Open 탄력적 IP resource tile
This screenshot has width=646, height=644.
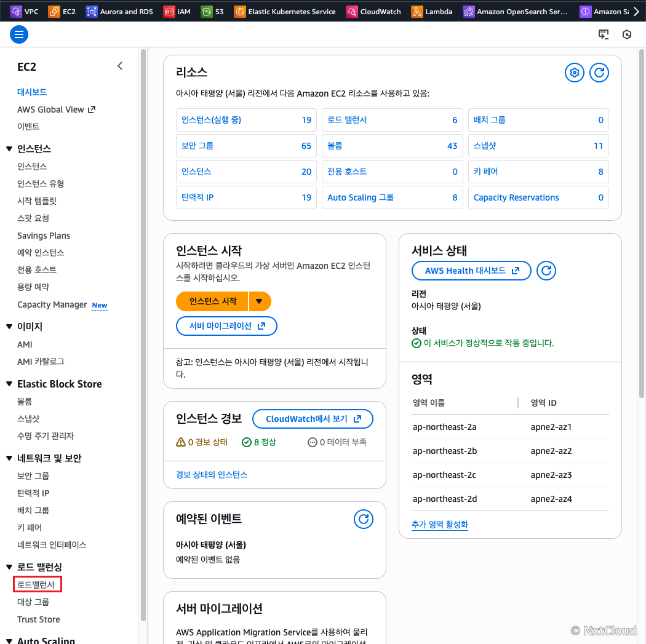pyautogui.click(x=246, y=197)
